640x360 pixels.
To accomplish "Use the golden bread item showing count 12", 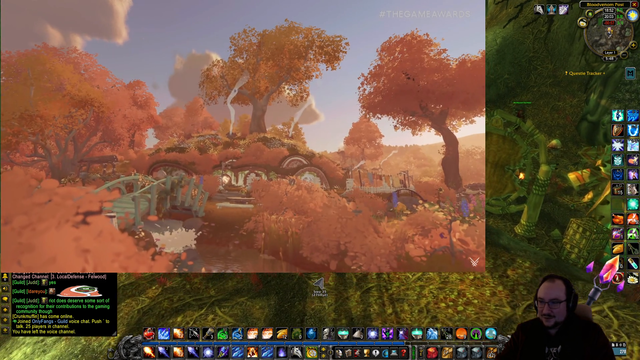I will [x=282, y=333].
